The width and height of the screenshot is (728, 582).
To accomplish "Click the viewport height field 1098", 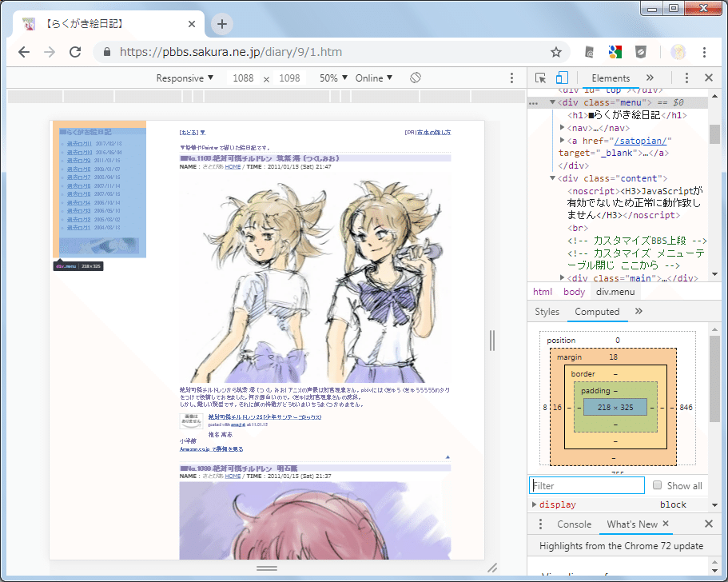I will click(x=290, y=78).
